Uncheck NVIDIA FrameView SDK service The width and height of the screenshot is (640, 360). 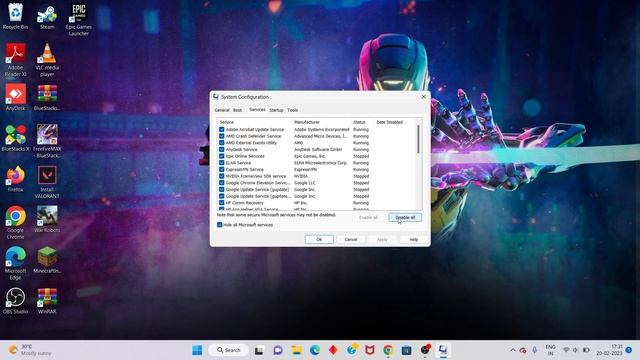click(x=222, y=176)
